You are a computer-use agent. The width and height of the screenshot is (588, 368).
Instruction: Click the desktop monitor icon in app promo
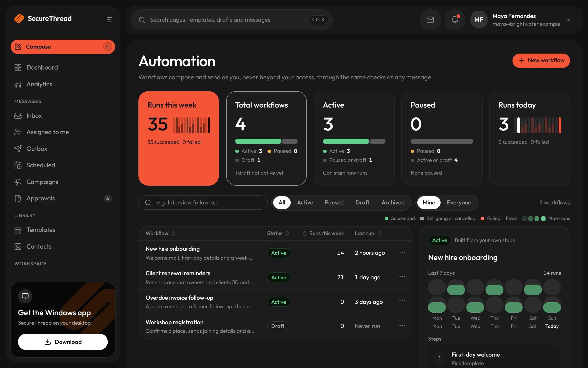point(25,296)
